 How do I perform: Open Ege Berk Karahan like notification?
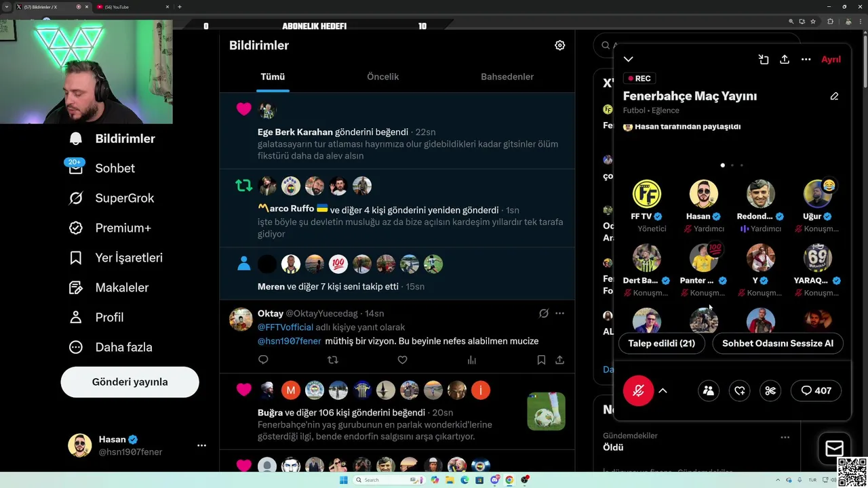[397, 131]
